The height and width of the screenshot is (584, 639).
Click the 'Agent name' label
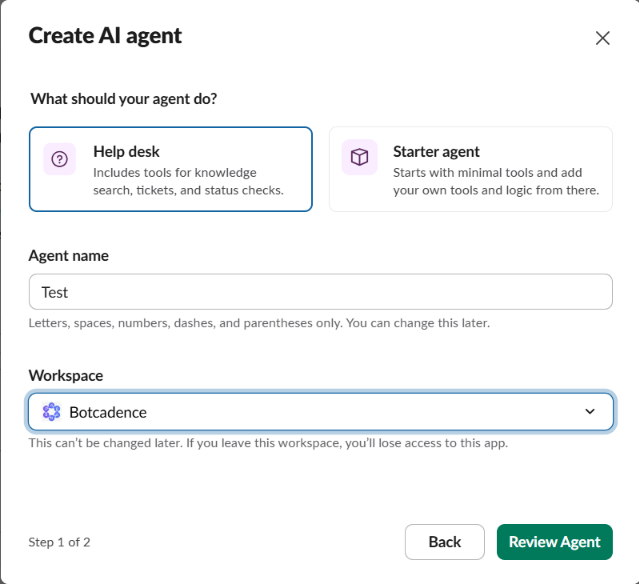tap(68, 256)
